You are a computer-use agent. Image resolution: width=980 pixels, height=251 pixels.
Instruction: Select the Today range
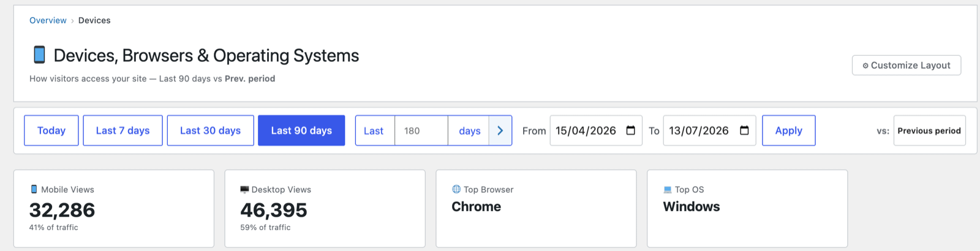(x=51, y=130)
